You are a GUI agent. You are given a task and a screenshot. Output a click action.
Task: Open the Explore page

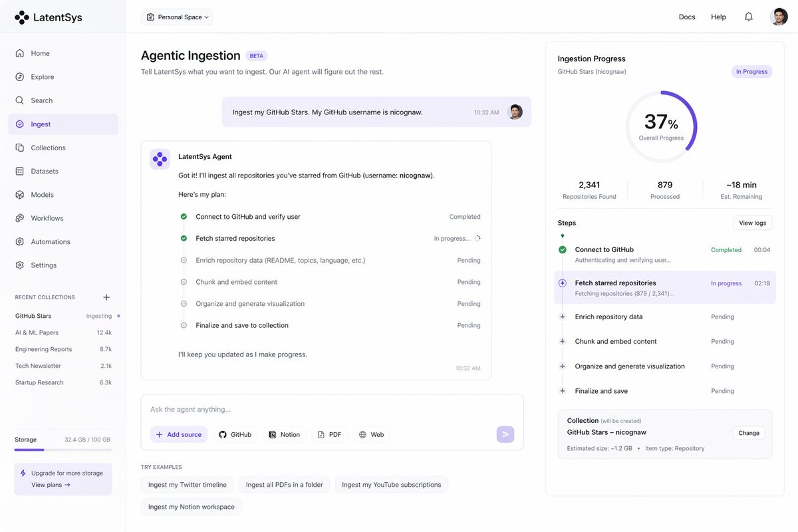[x=63, y=77]
